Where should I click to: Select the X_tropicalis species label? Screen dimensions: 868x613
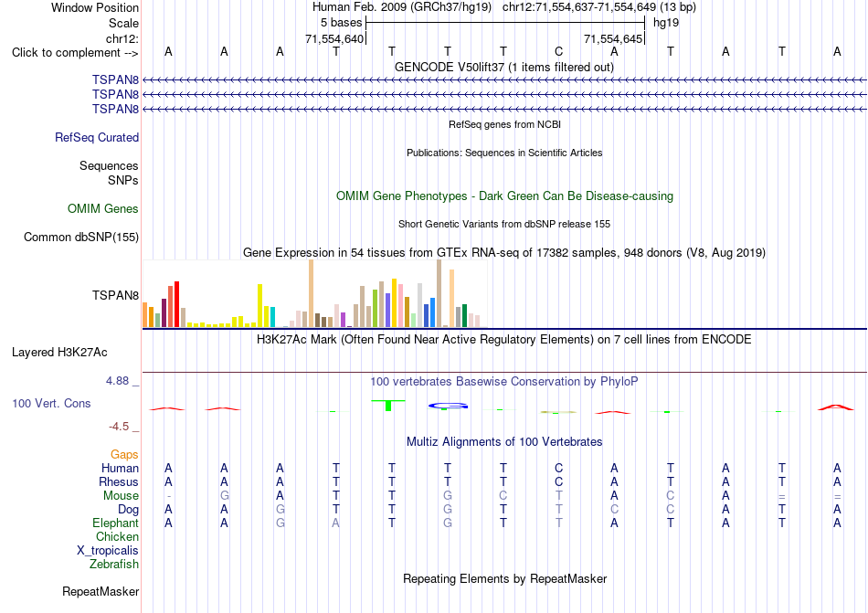(x=108, y=551)
